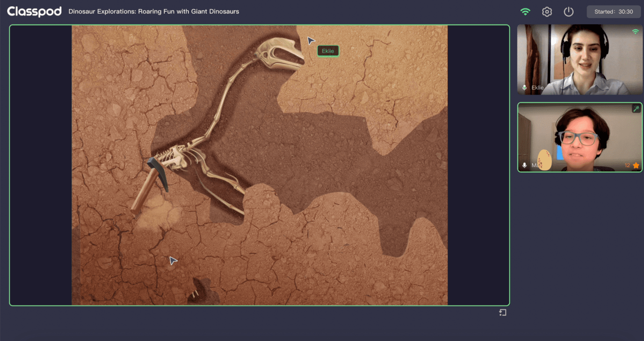Image resolution: width=644 pixels, height=341 pixels.
Task: Click the star count number 12
Action: click(627, 165)
